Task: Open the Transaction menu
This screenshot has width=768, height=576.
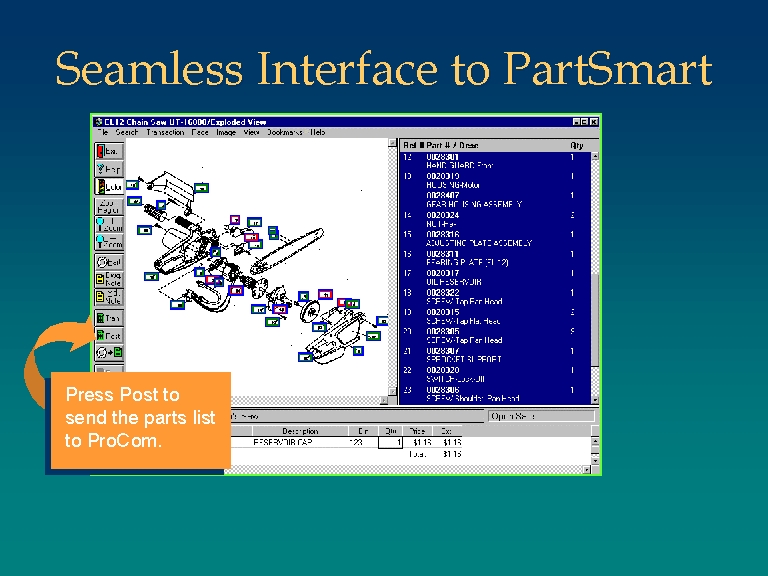Action: click(x=165, y=132)
